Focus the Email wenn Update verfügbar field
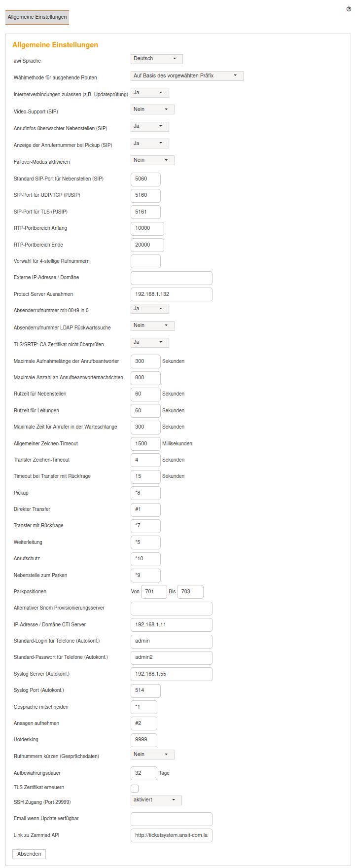This screenshot has height=868, width=355. 171,819
